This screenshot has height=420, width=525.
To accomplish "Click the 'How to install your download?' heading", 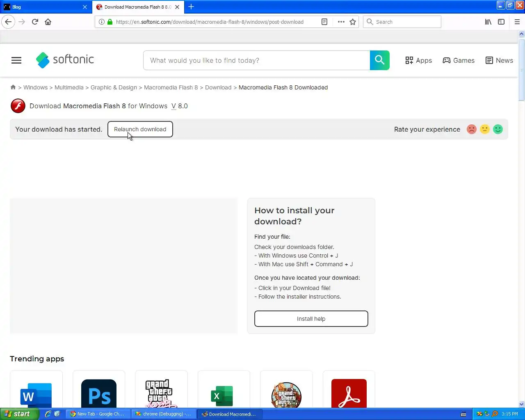I will 294,216.
